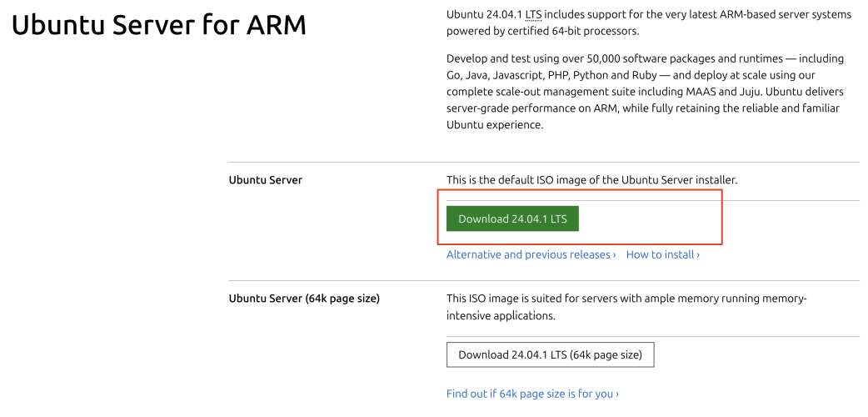The image size is (868, 417).
Task: Download the 24.04.1 LTS 64k page size image
Action: pyautogui.click(x=550, y=354)
